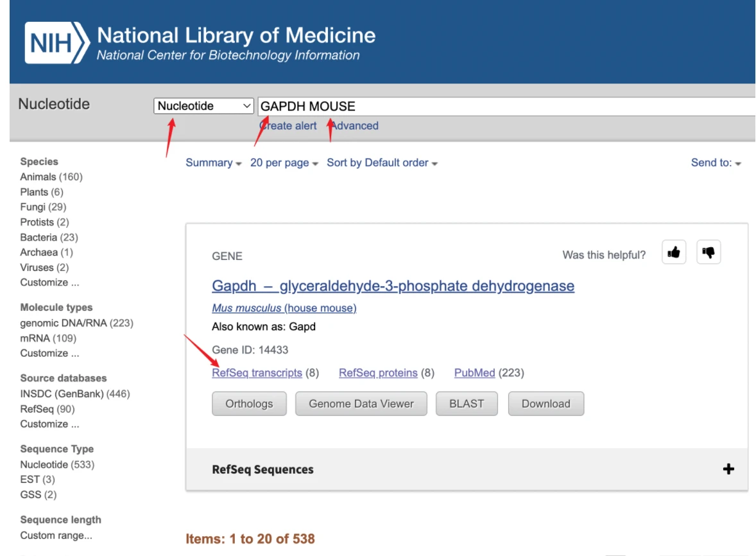Open the Nucleotide database dropdown
Image resolution: width=756 pixels, height=556 pixels.
tap(203, 106)
